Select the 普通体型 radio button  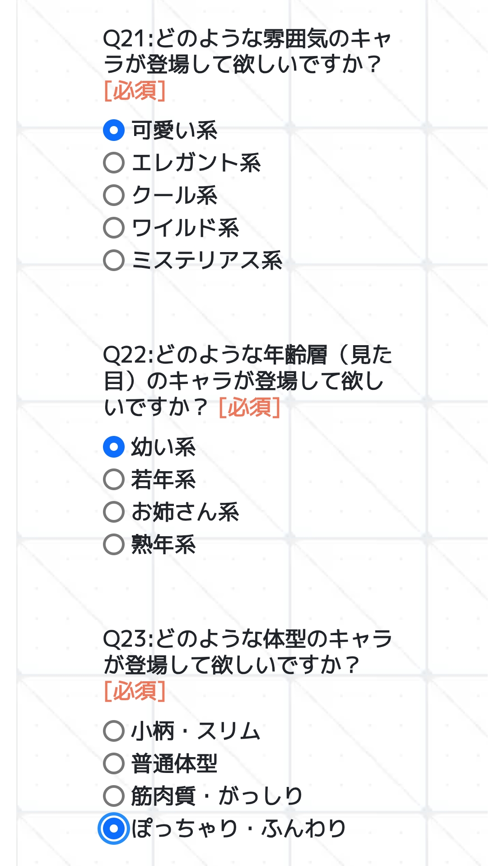[114, 763]
